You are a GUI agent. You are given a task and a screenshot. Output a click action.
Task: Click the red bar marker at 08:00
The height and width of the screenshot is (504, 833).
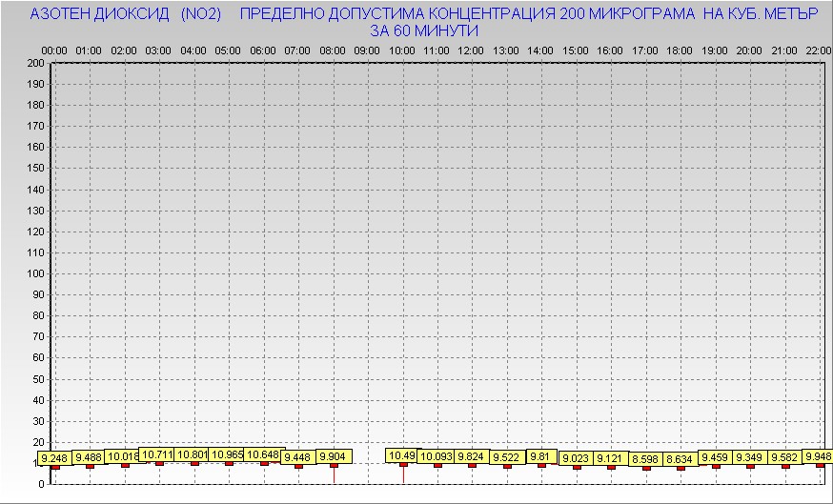[334, 467]
